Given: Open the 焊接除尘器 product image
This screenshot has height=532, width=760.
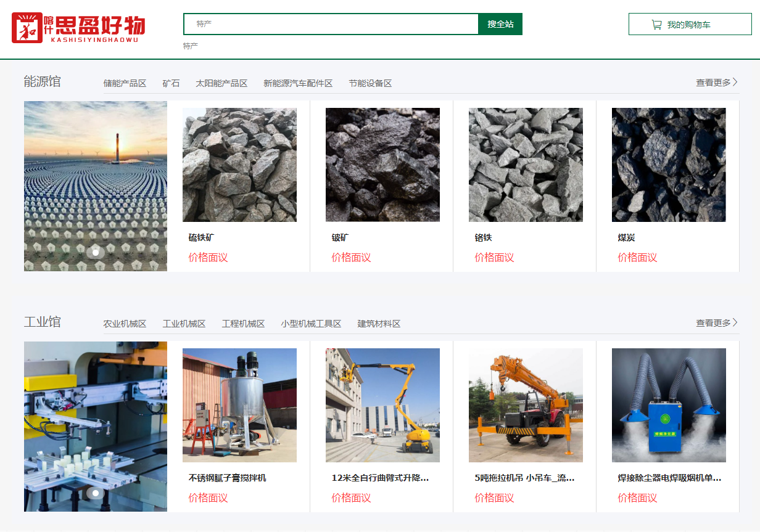Looking at the screenshot, I should (669, 406).
